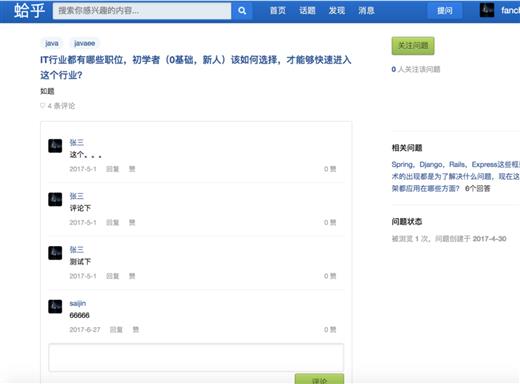This screenshot has height=384, width=520.
Task: Select the java tag
Action: click(x=52, y=43)
